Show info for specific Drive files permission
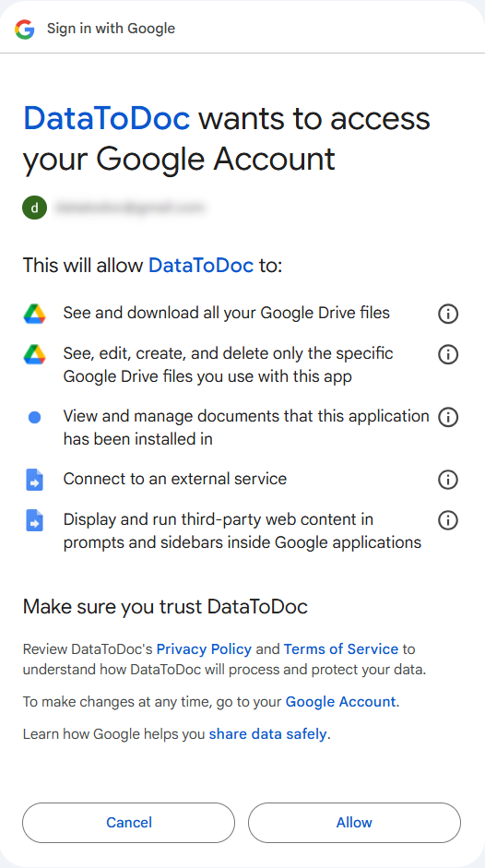485x868 pixels. [448, 354]
